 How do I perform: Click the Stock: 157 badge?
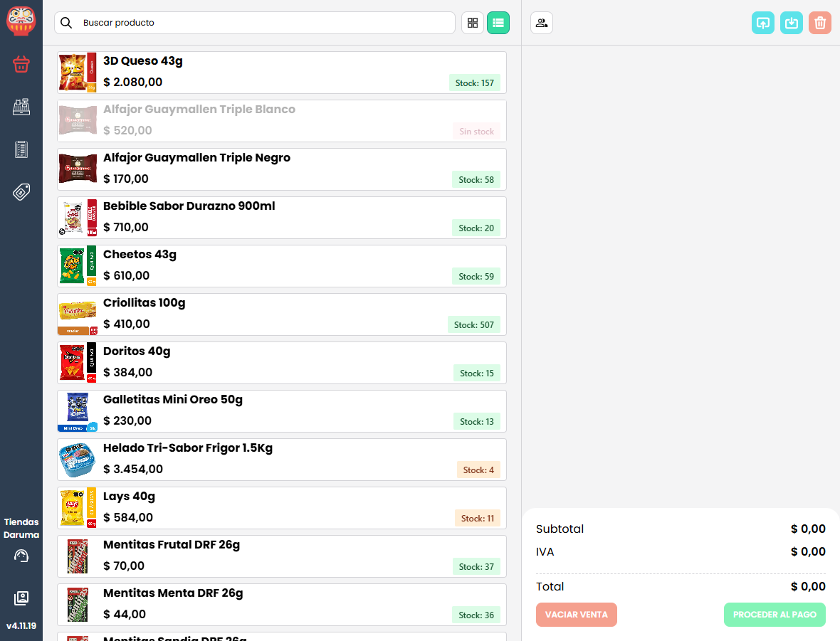pos(475,83)
